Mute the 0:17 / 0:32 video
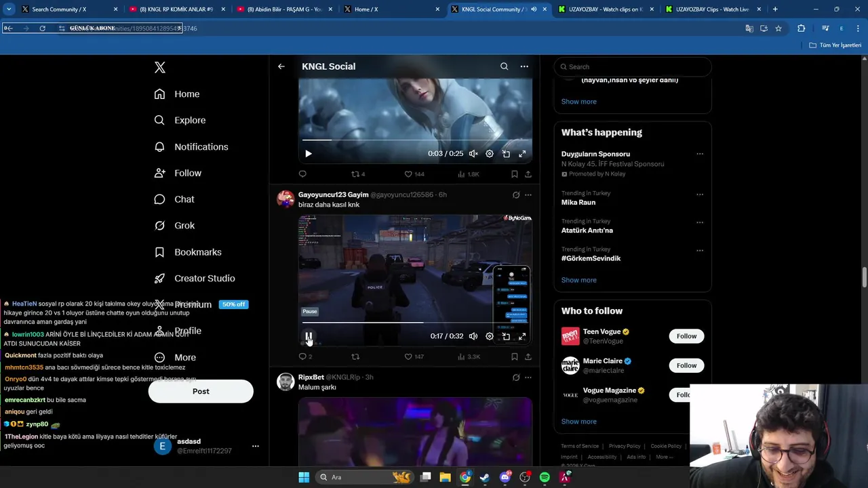Image resolution: width=868 pixels, height=488 pixels. point(473,336)
